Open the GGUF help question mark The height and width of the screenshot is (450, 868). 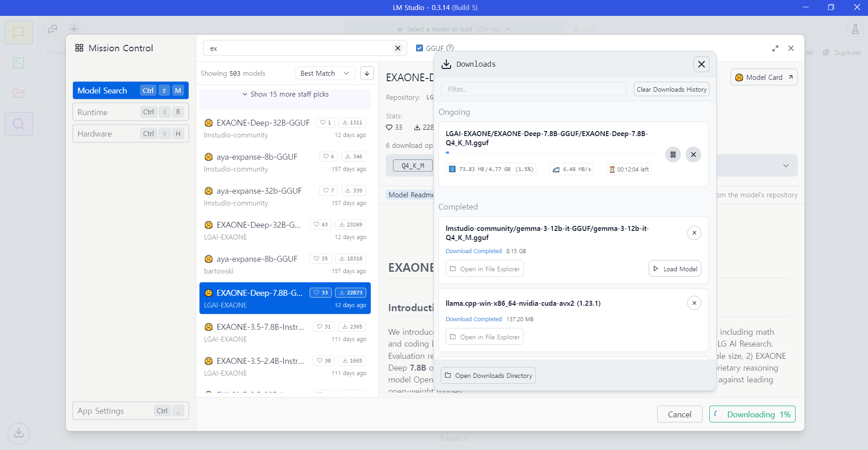point(450,48)
